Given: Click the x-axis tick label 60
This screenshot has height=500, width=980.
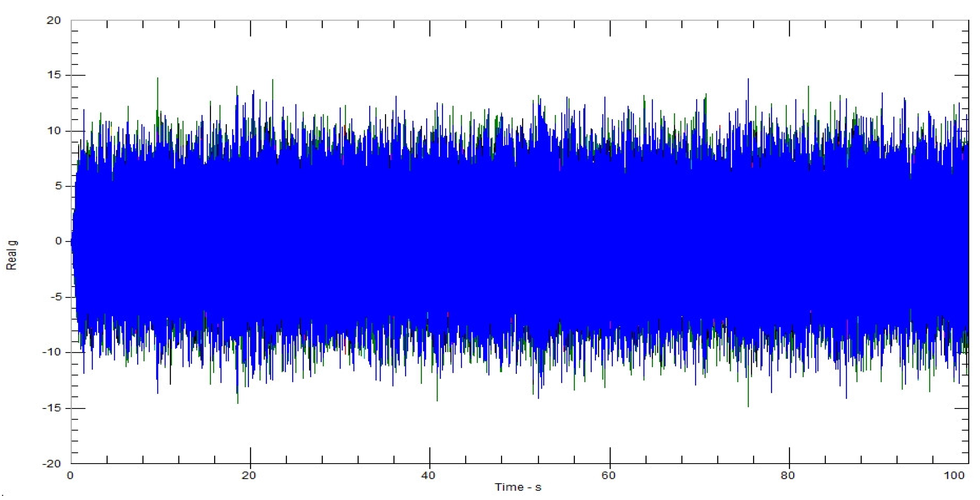Looking at the screenshot, I should (x=609, y=475).
